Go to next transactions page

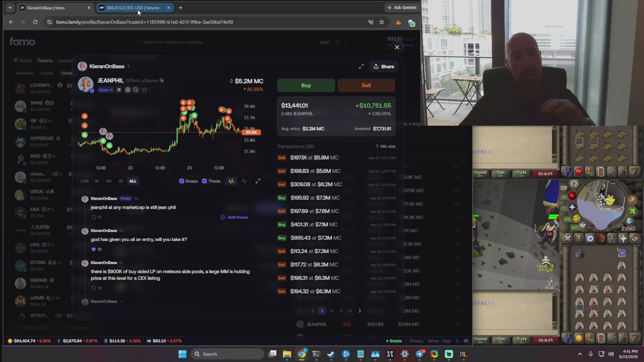pyautogui.click(x=360, y=311)
